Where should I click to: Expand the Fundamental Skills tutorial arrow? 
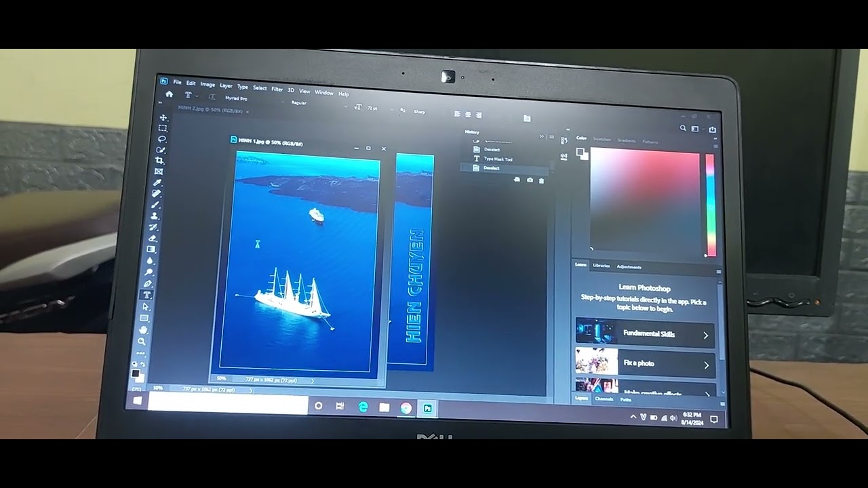(x=705, y=335)
